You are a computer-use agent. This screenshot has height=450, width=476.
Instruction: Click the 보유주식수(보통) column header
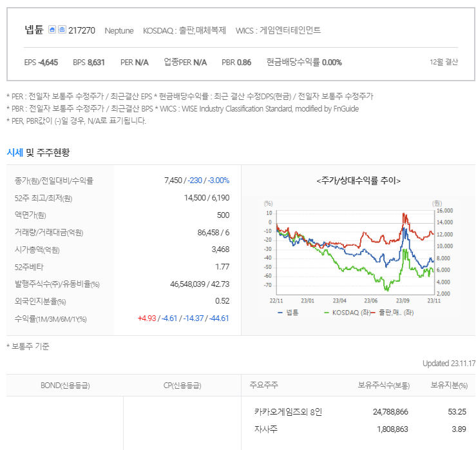384,386
